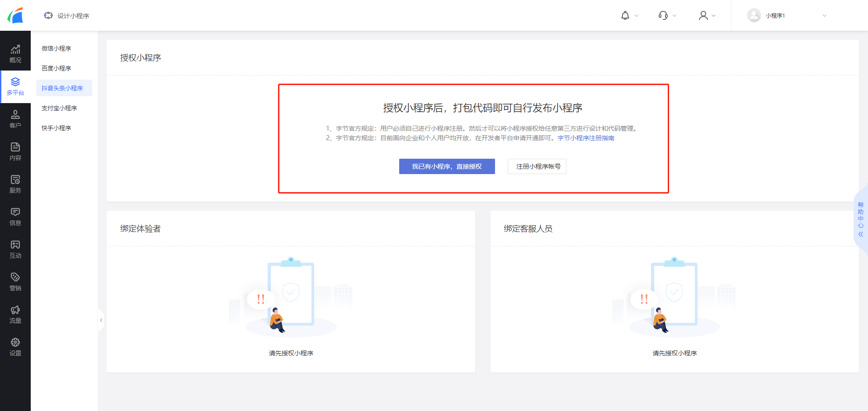868x411 pixels.
Task: Open 设计小程序 design icon
Action: [x=48, y=15]
